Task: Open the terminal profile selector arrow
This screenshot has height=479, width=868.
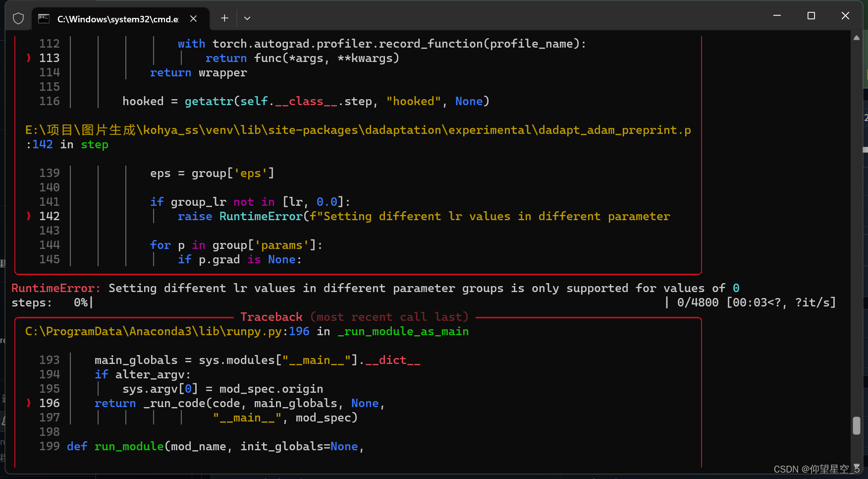Action: [247, 18]
